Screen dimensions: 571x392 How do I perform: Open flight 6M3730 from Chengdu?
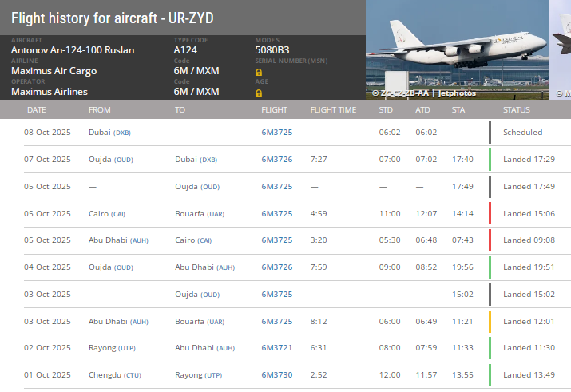click(277, 375)
